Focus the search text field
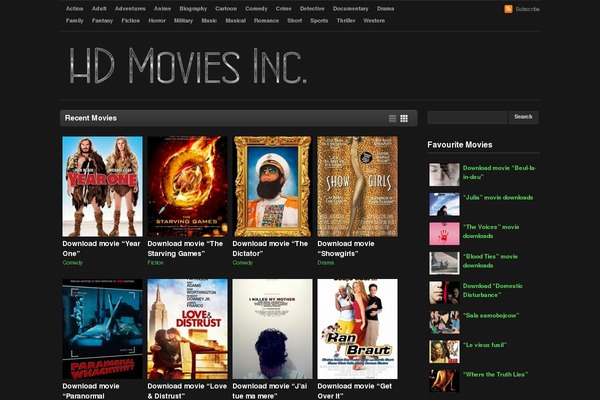 pos(467,117)
